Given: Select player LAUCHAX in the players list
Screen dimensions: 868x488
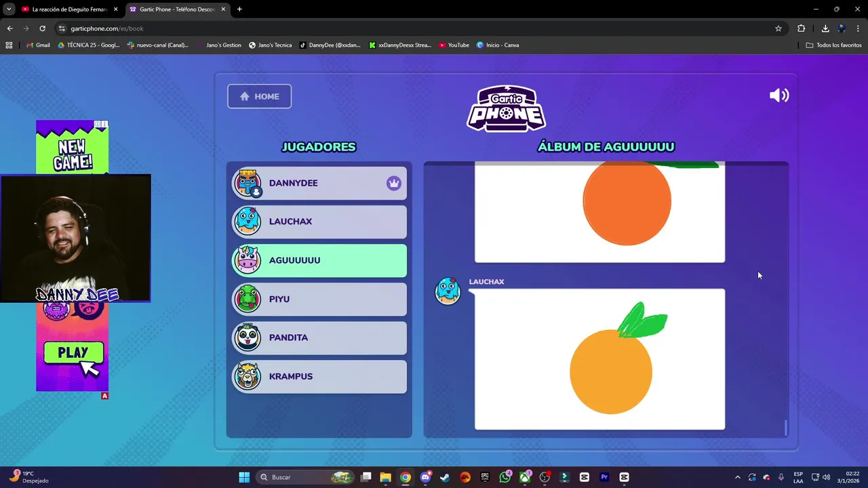Looking at the screenshot, I should pyautogui.click(x=319, y=222).
